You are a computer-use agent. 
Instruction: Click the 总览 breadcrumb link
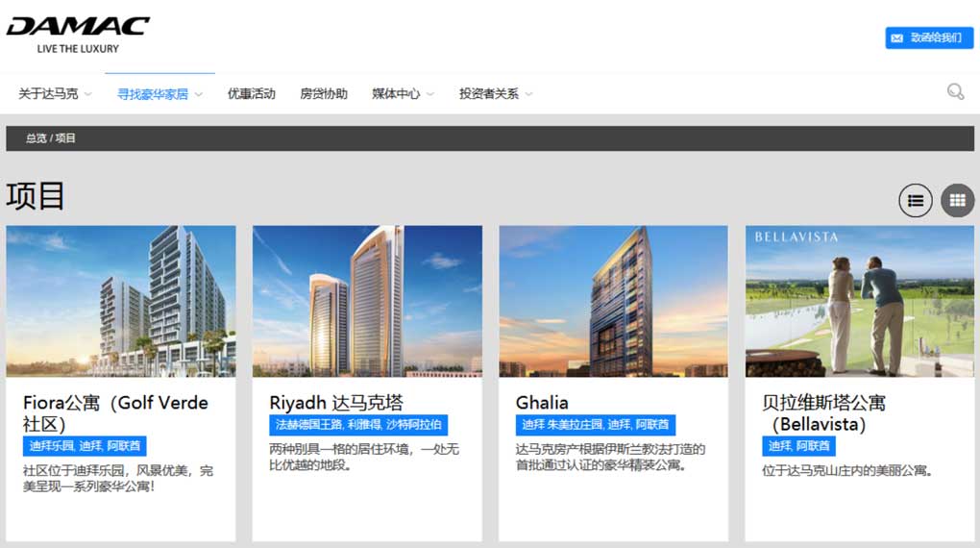tap(36, 138)
